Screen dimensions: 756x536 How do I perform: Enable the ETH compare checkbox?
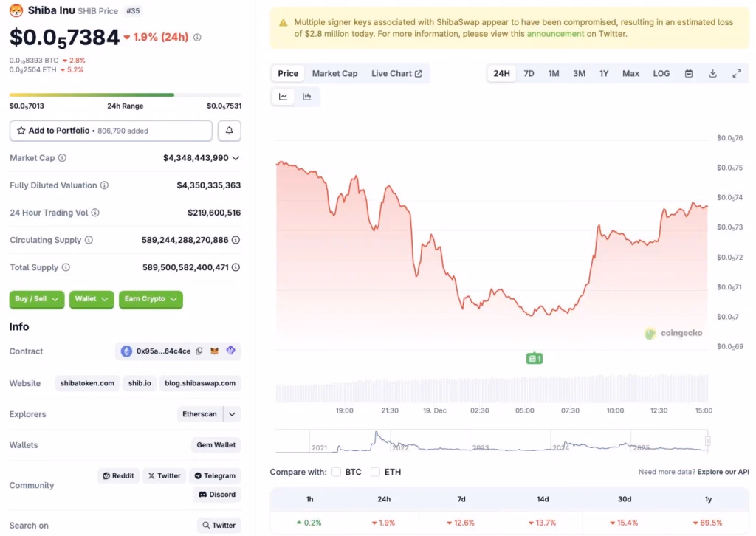pyautogui.click(x=376, y=472)
